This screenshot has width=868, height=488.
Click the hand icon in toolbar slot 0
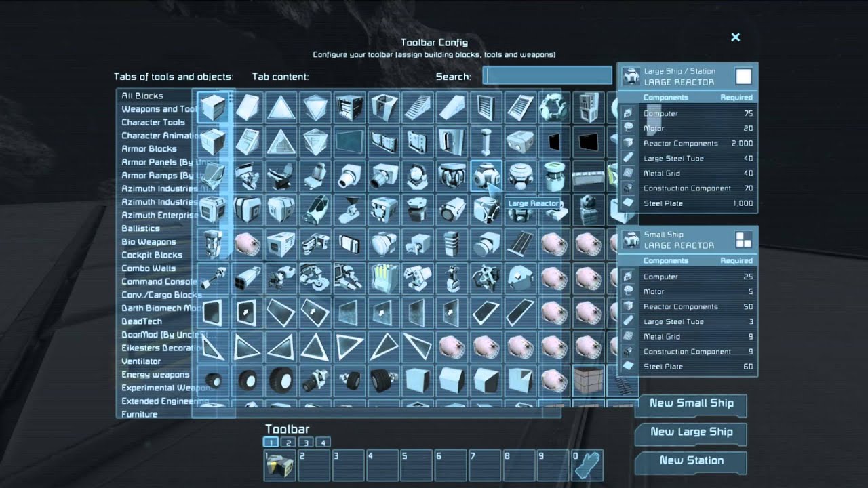(589, 466)
